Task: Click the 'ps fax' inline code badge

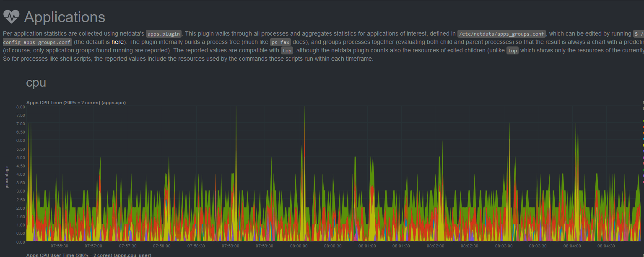Action: [280, 42]
